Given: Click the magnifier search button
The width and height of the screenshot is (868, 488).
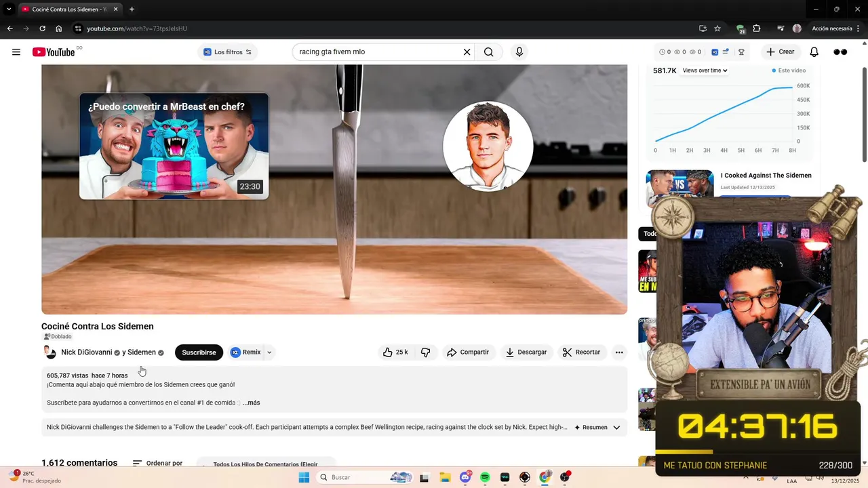Looking at the screenshot, I should pos(488,52).
